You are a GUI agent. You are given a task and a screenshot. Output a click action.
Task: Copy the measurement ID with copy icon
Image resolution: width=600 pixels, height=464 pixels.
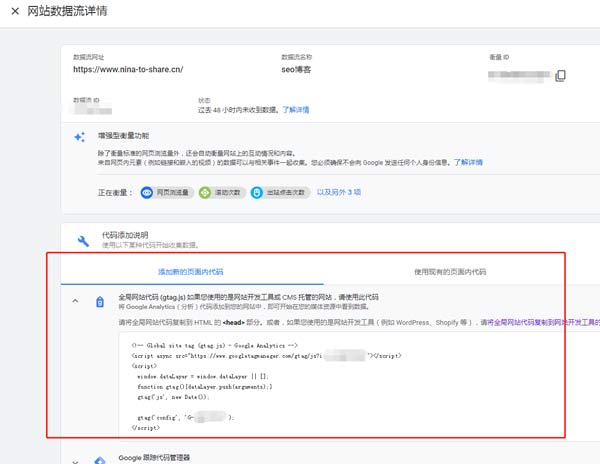coord(560,75)
